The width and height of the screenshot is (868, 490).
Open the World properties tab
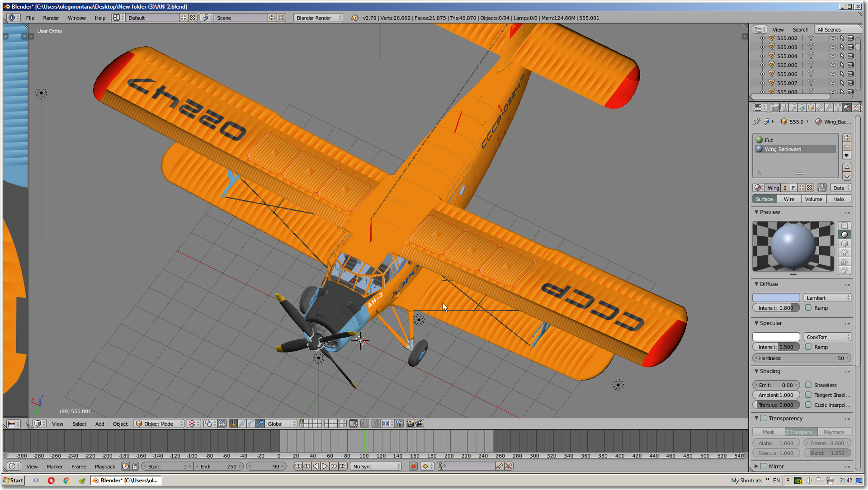pyautogui.click(x=802, y=108)
